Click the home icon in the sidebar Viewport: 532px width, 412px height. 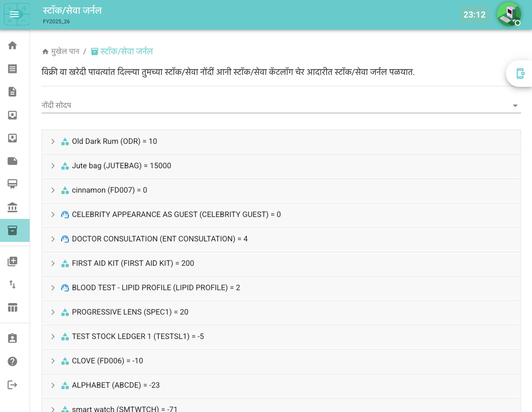[13, 45]
